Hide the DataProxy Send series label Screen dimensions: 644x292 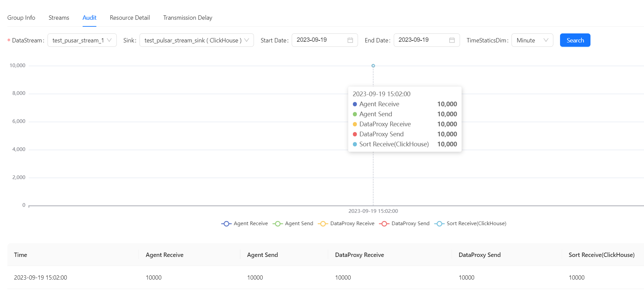point(410,224)
